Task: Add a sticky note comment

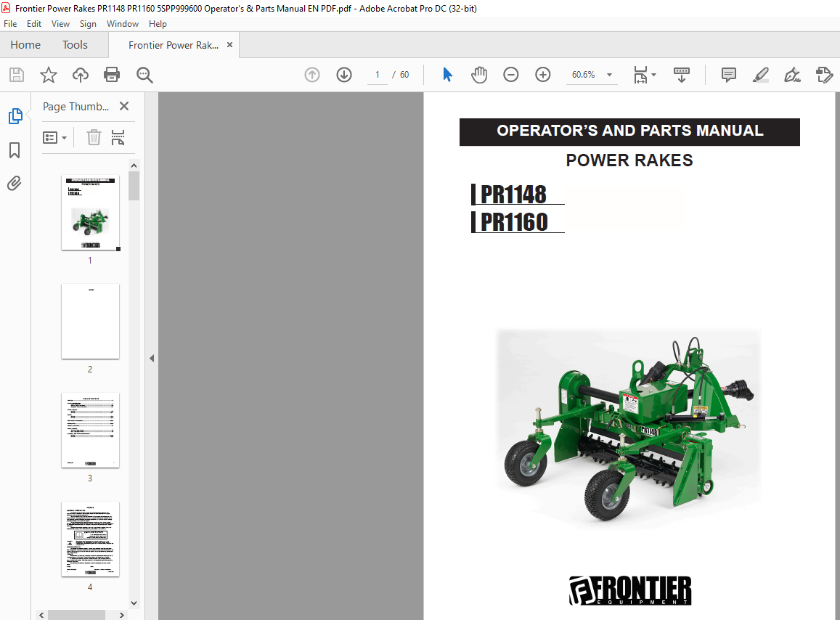Action: click(x=729, y=75)
